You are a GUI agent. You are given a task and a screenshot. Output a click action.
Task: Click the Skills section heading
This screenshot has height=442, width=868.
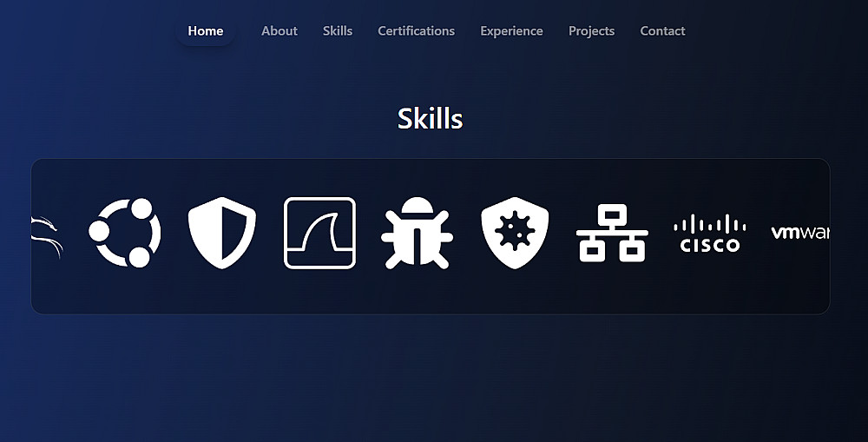[x=431, y=118]
